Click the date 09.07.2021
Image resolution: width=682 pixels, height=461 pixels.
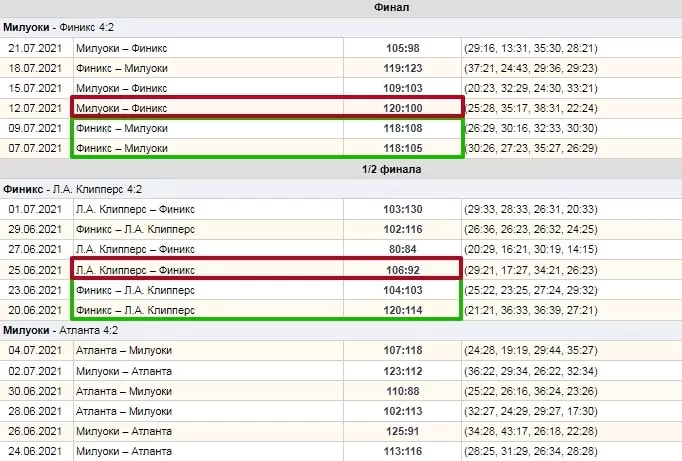[x=35, y=128]
